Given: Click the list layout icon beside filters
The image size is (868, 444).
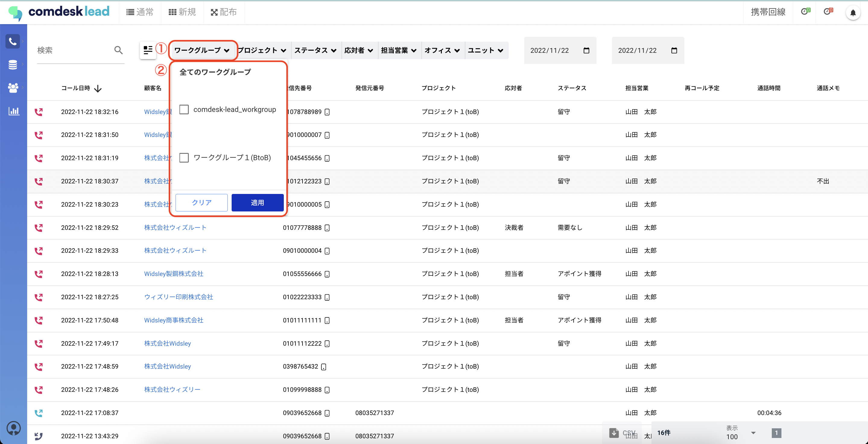Looking at the screenshot, I should (x=148, y=50).
